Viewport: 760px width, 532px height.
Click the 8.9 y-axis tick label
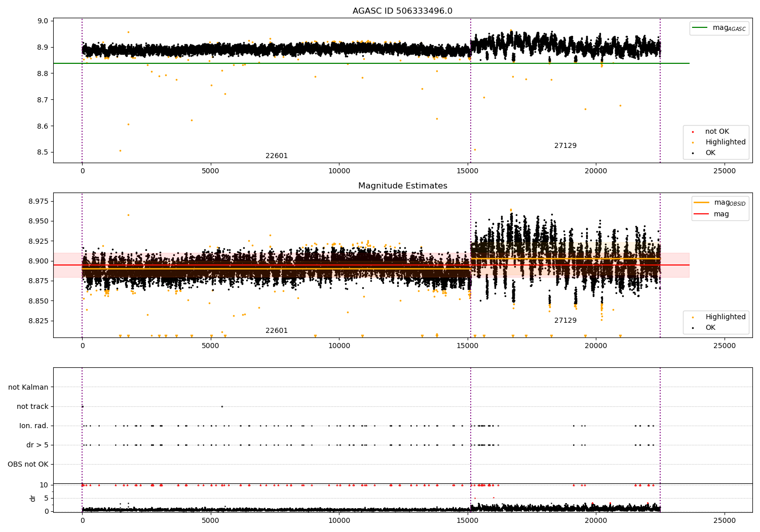tap(43, 48)
